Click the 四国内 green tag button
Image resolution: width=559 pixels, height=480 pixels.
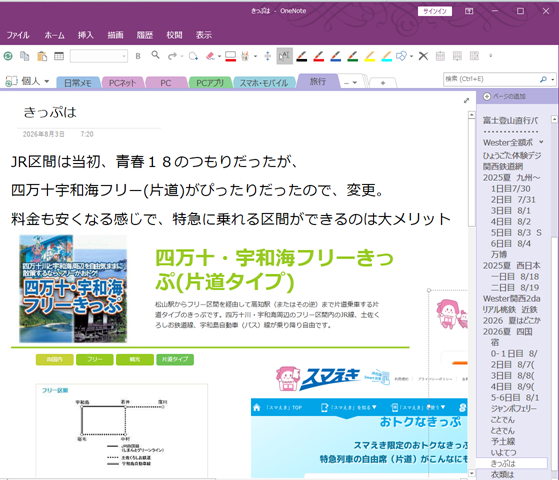(55, 359)
